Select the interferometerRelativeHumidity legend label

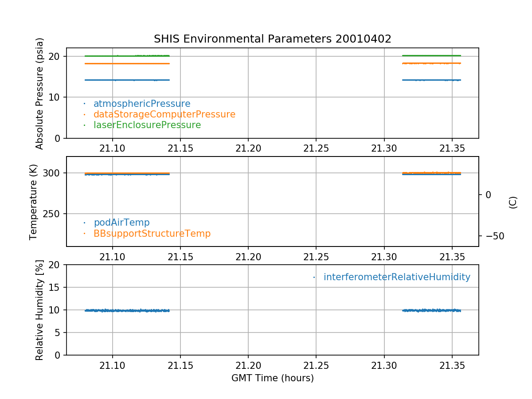point(396,277)
